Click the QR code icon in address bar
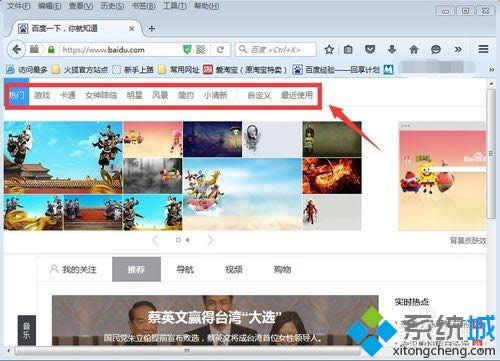Image resolution: width=500 pixels, height=361 pixels. 200,50
